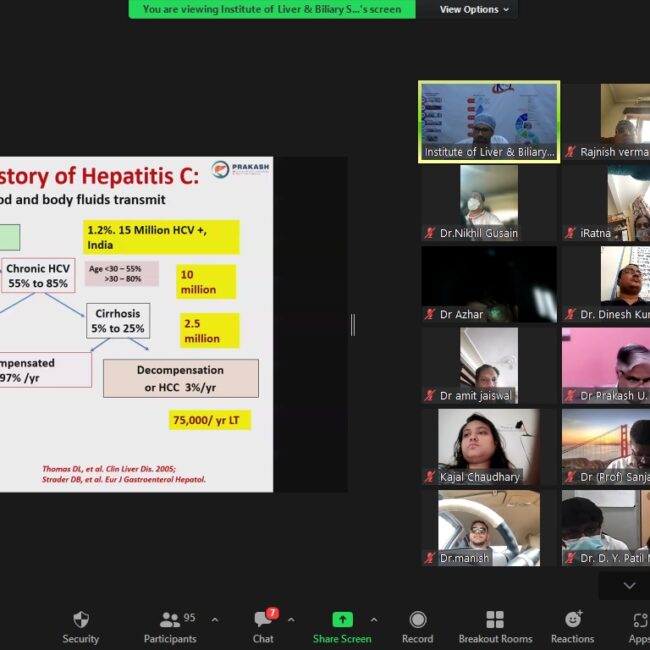Expand the arrow next to Participants
Screen dimensions: 650x650
[214, 620]
